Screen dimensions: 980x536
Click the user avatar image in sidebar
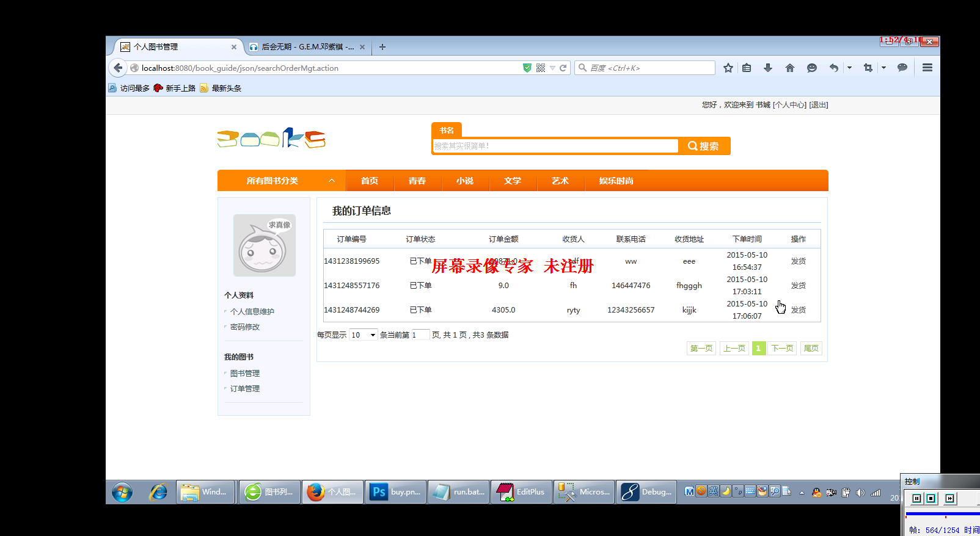(265, 245)
